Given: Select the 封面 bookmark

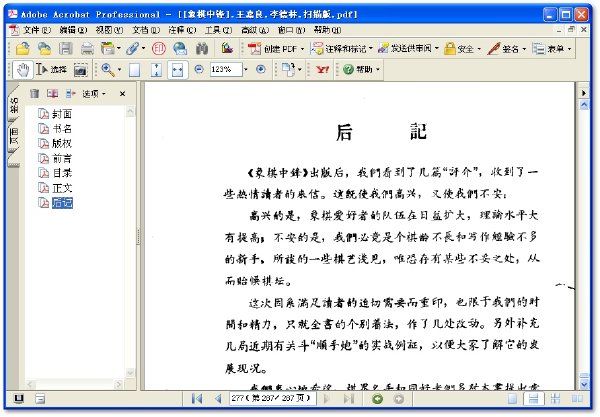Looking at the screenshot, I should tap(62, 114).
